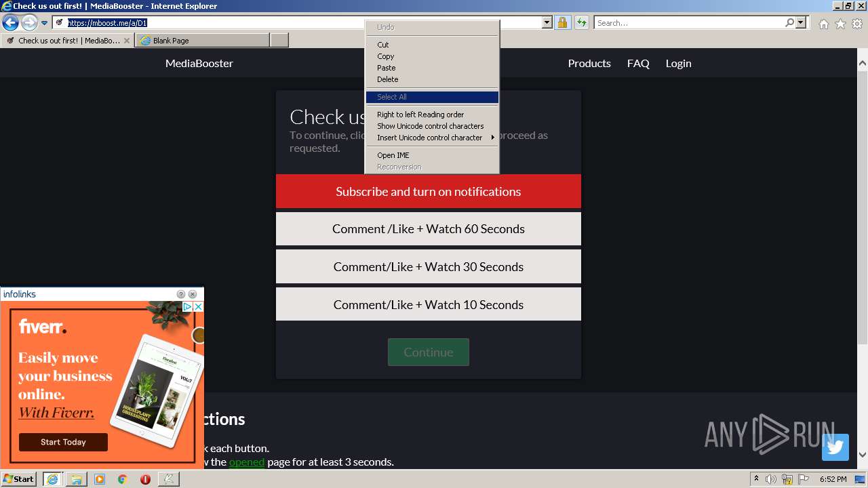
Task: Follow the green 'opened' link
Action: point(247,462)
